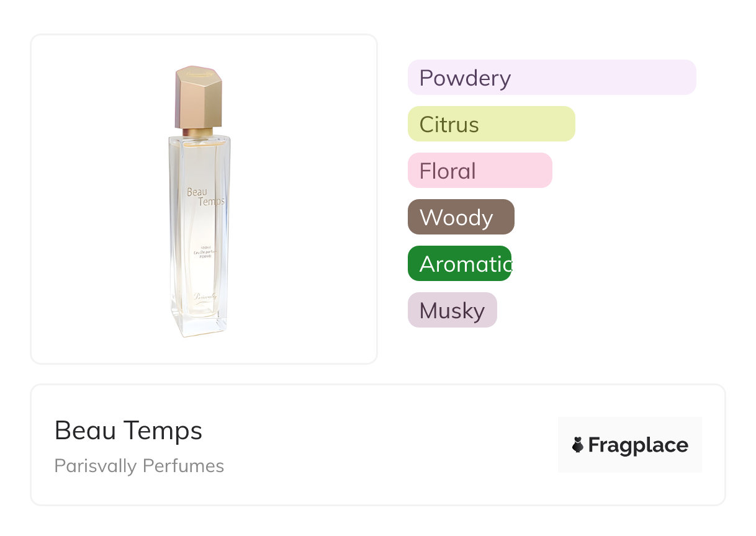
Task: Choose the Floral accord tag
Action: pos(480,171)
